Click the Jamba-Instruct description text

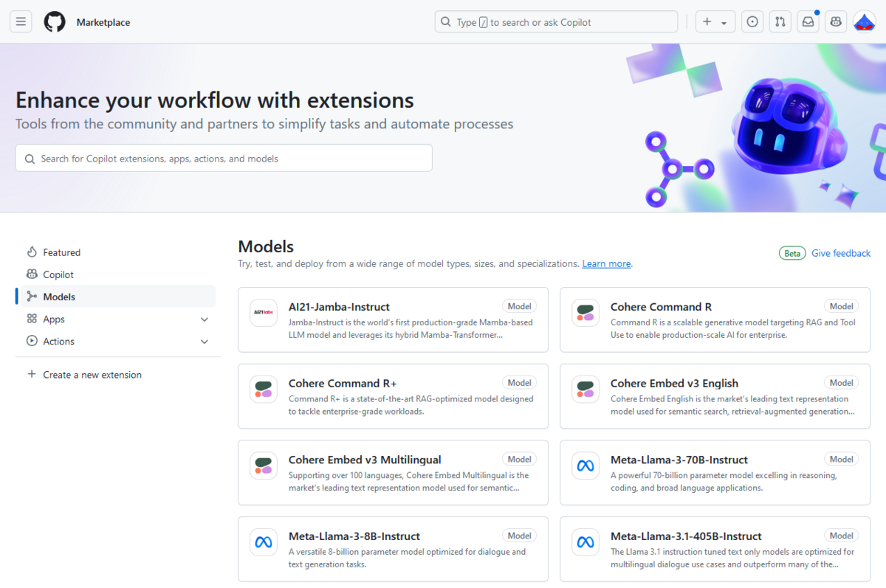[x=411, y=328]
